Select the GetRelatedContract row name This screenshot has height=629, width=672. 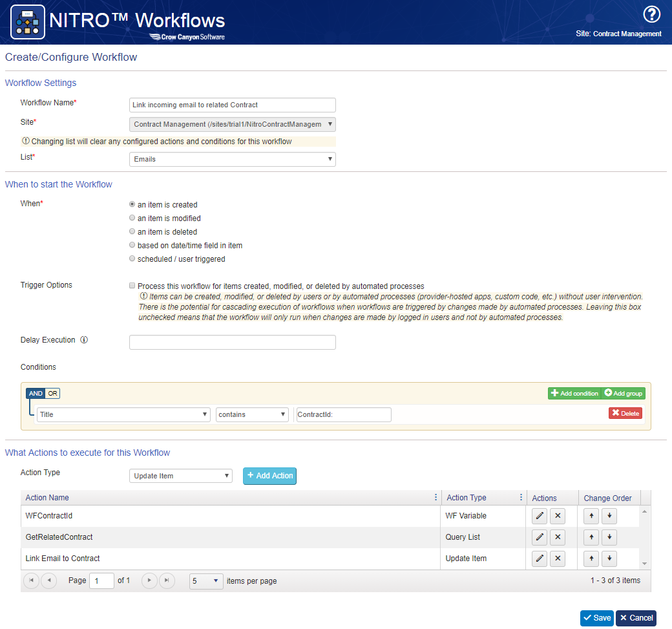point(59,537)
